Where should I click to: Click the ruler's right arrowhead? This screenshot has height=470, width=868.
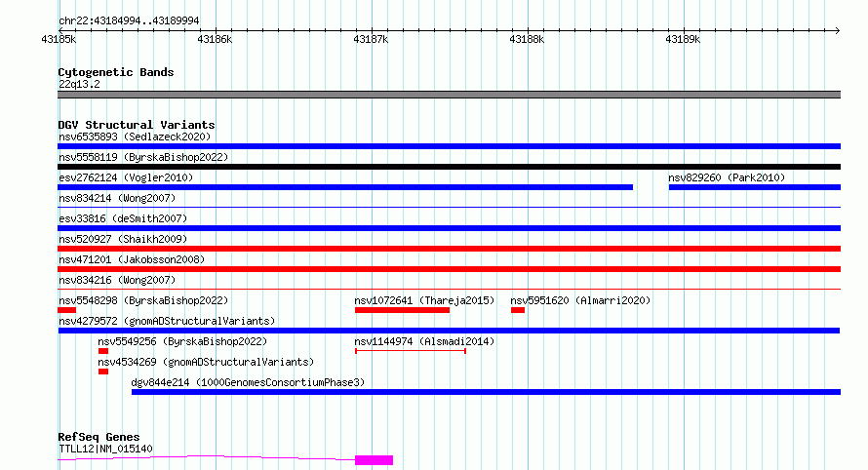pos(838,30)
